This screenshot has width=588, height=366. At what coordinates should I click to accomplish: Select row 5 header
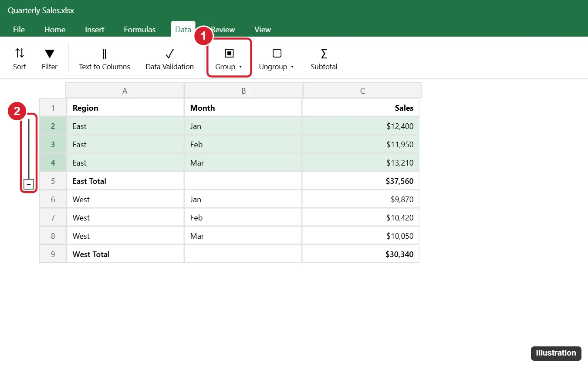pyautogui.click(x=53, y=181)
